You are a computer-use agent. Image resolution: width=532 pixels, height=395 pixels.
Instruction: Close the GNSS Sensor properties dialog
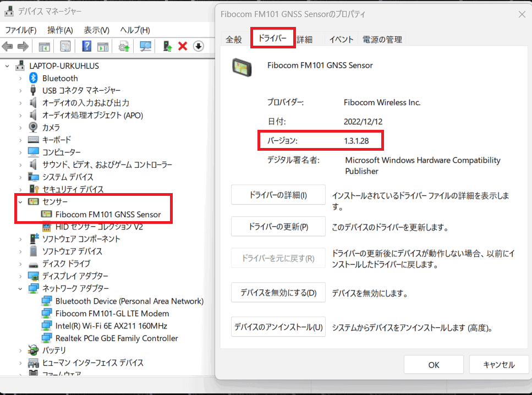tap(522, 14)
